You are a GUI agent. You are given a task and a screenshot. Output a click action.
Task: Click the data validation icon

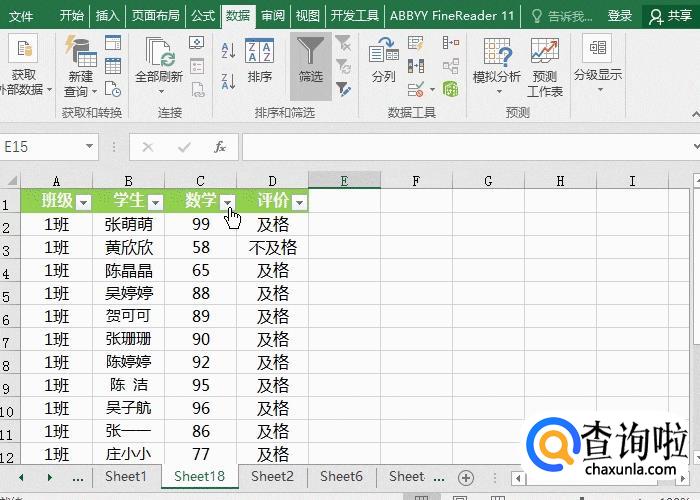pos(416,89)
